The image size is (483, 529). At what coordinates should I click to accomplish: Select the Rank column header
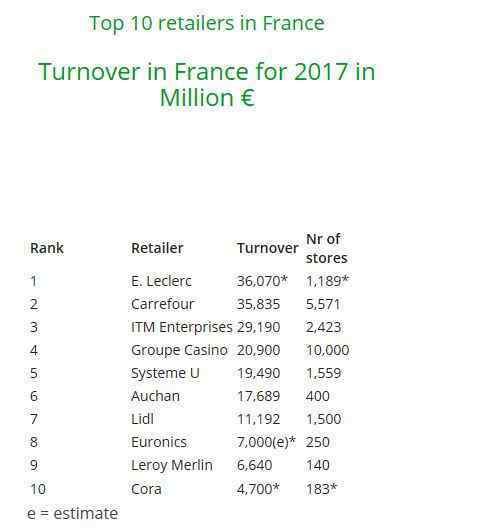[47, 248]
